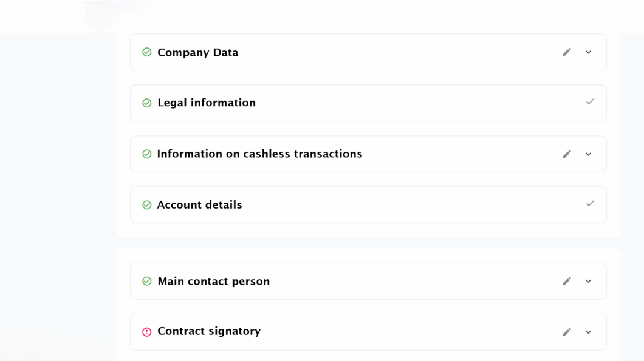Open the Company Data heading
This screenshot has width=644, height=361.
[x=197, y=53]
